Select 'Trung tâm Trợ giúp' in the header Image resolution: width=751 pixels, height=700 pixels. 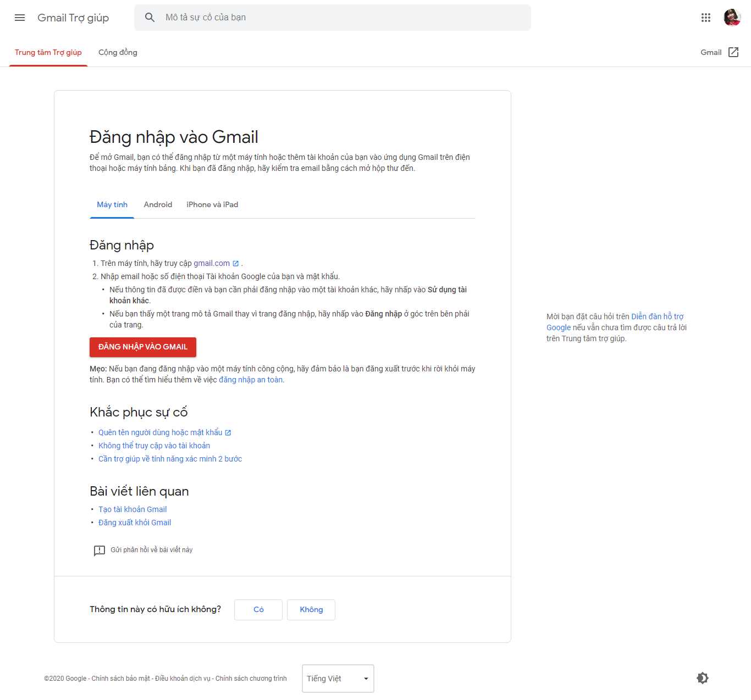point(48,52)
